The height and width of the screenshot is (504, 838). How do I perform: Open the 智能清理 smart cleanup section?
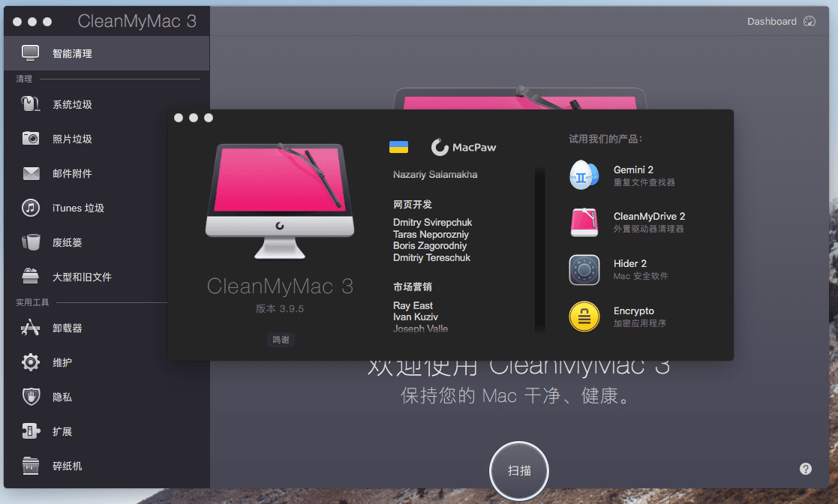107,53
